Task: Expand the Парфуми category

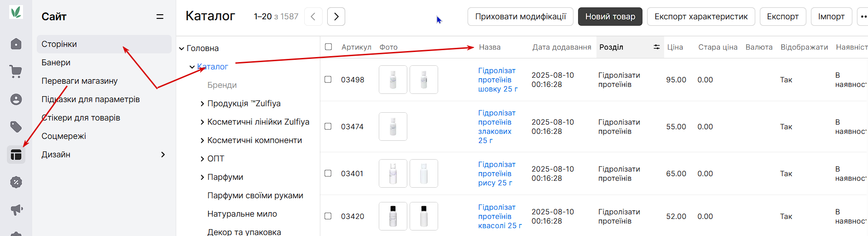Action: (x=202, y=177)
